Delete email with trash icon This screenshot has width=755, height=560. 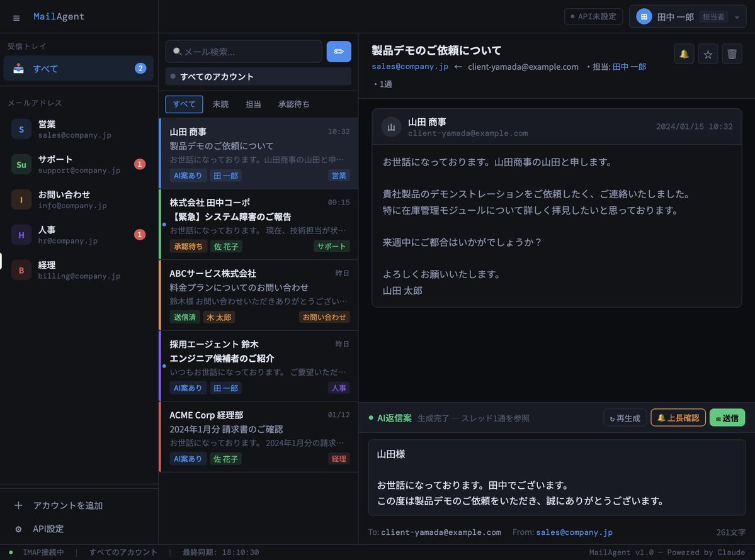(x=732, y=54)
